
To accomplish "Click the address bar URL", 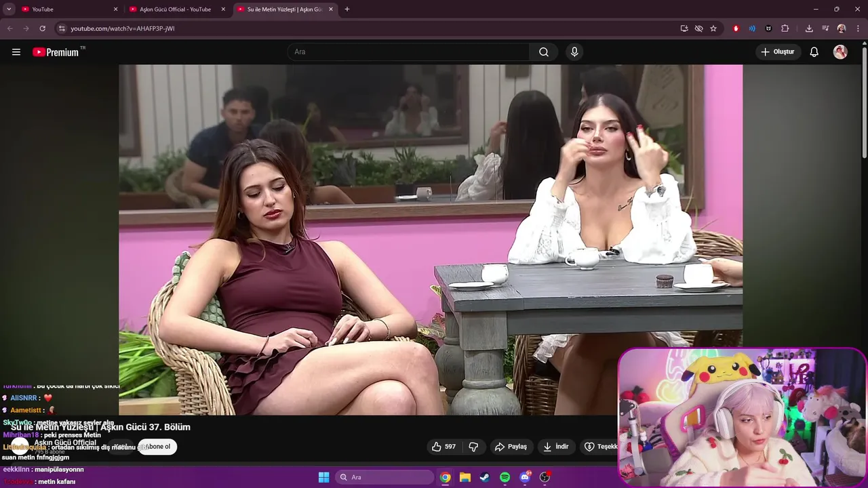I will (123, 28).
